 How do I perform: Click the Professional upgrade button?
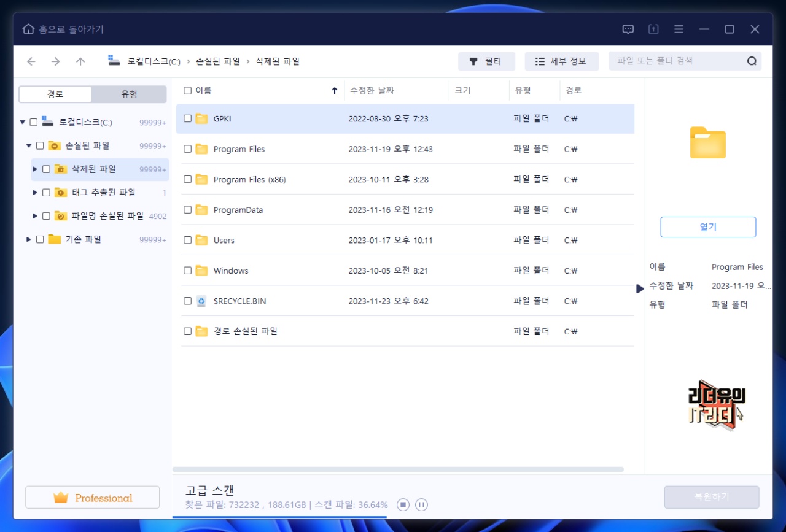[x=92, y=498]
